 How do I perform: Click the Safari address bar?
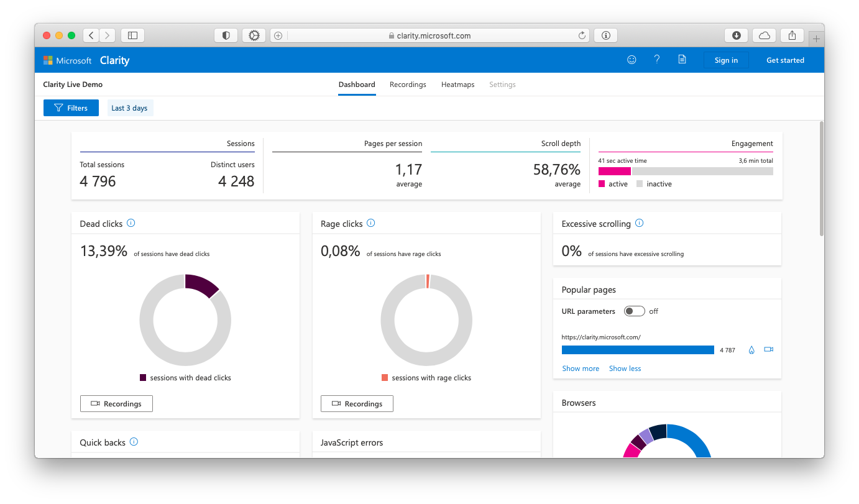429,35
